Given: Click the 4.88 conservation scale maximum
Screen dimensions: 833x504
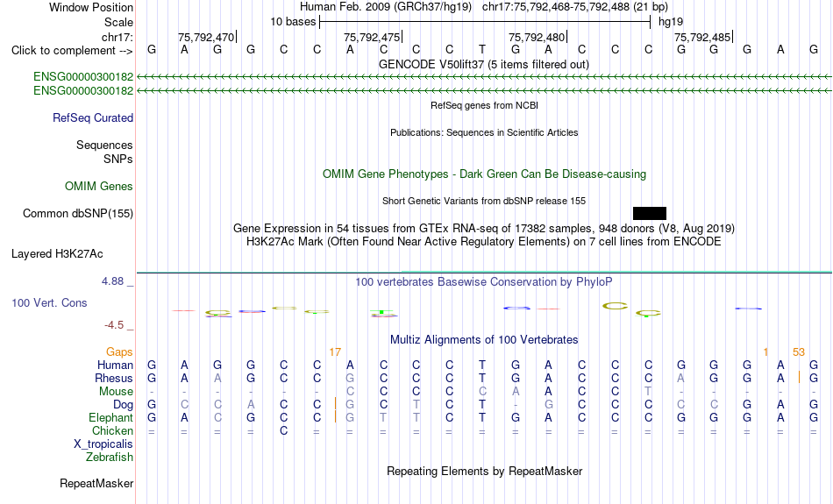Looking at the screenshot, I should tap(112, 281).
